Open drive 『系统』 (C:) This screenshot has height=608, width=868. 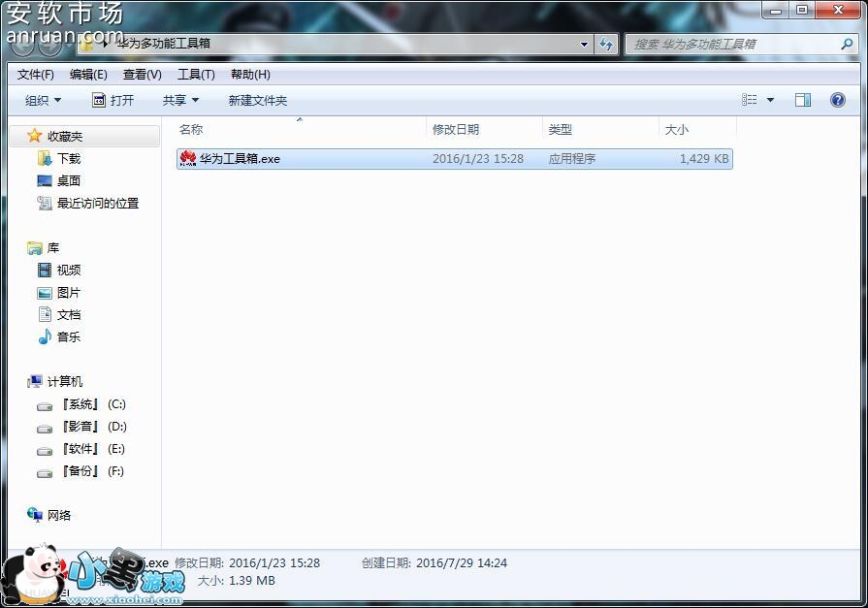93,404
